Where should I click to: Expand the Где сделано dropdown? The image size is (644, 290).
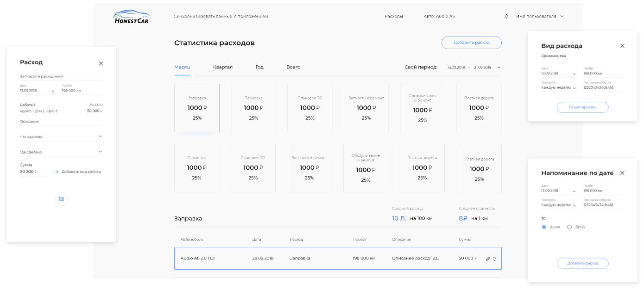101,152
